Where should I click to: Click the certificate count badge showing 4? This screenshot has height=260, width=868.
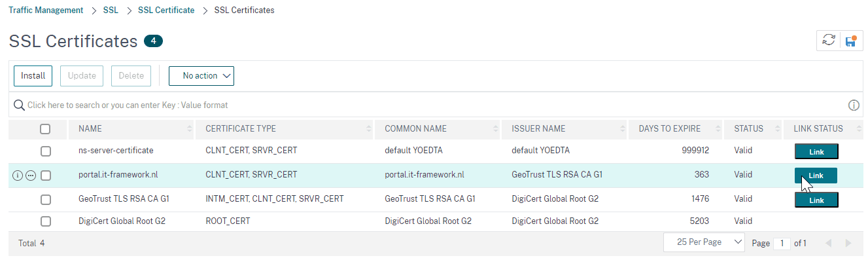(x=153, y=41)
